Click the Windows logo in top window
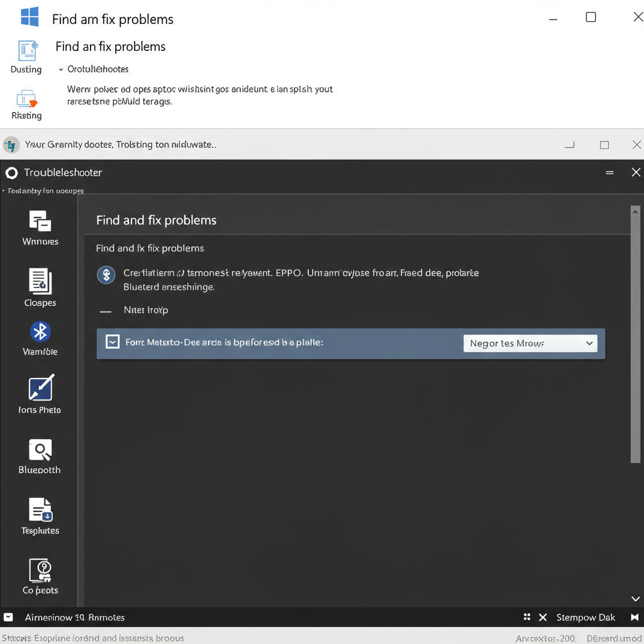The width and height of the screenshot is (644, 644). [30, 17]
